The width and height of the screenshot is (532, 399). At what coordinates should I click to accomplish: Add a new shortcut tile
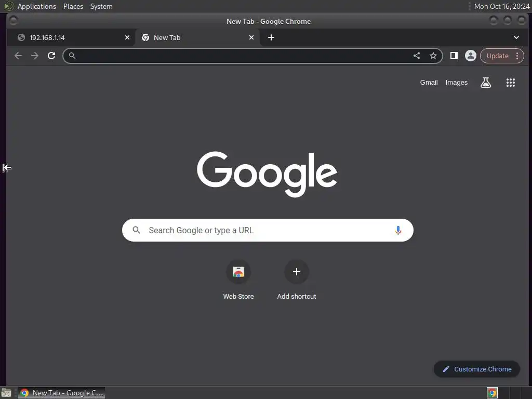[x=297, y=280]
